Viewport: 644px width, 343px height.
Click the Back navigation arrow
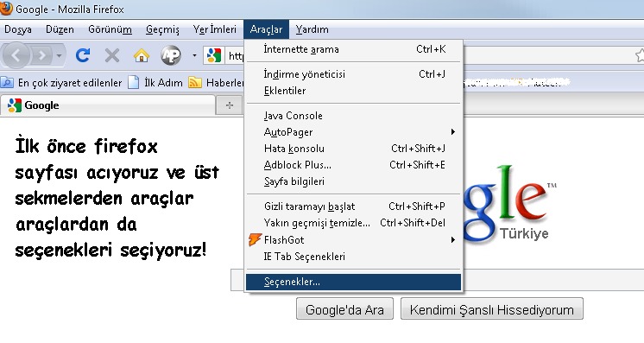[x=16, y=55]
